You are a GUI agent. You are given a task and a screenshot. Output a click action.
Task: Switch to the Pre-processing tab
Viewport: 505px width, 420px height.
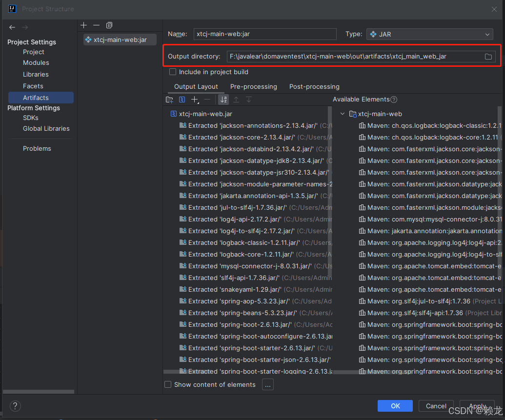[253, 87]
